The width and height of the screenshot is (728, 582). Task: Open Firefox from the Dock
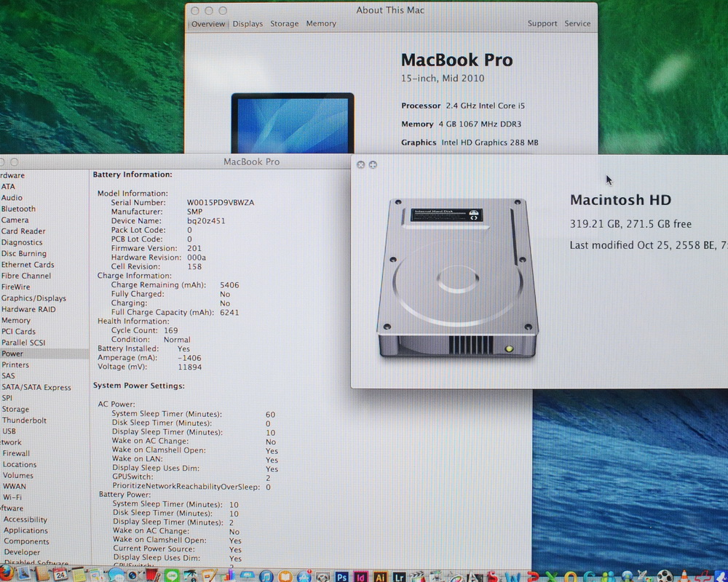point(6,574)
